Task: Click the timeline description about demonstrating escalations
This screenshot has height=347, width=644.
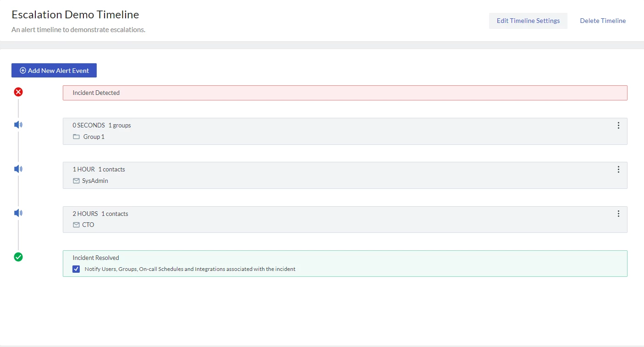Action: click(x=78, y=30)
